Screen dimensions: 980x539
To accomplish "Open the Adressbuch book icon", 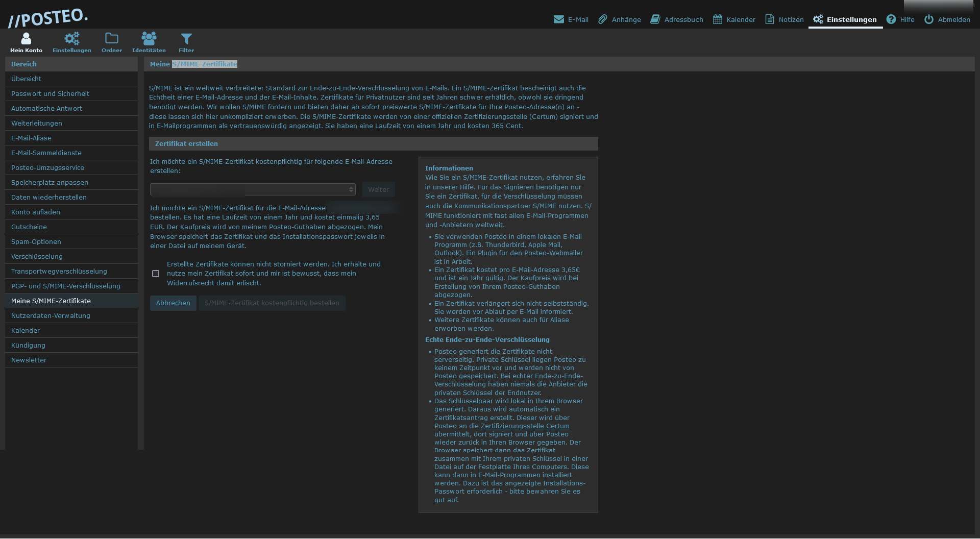I will 655,19.
